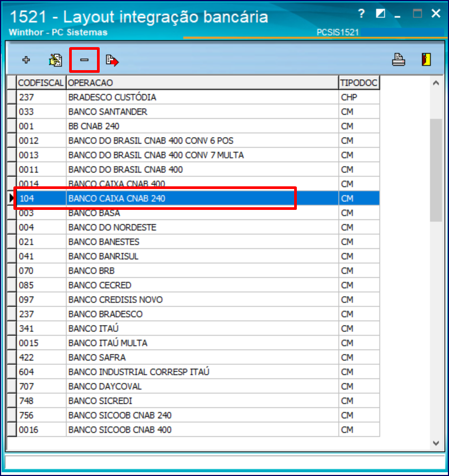Click CHP cell in TIPODOC column
Screen dimensions: 449x476
[x=359, y=97]
